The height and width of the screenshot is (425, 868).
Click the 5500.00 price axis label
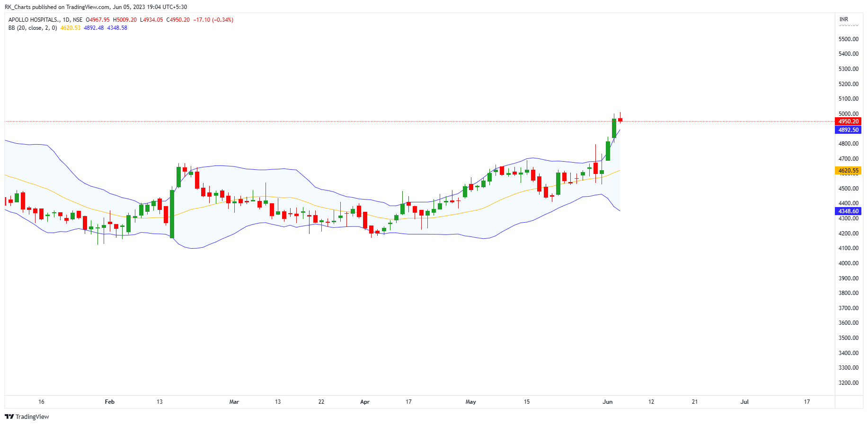point(849,39)
